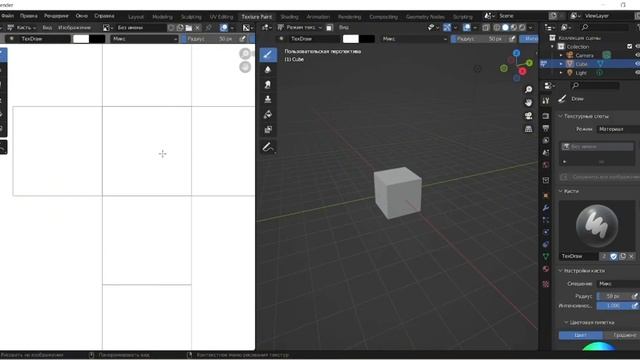Open blend mode dropdown in 3D viewport header

pyautogui.click(x=414, y=39)
